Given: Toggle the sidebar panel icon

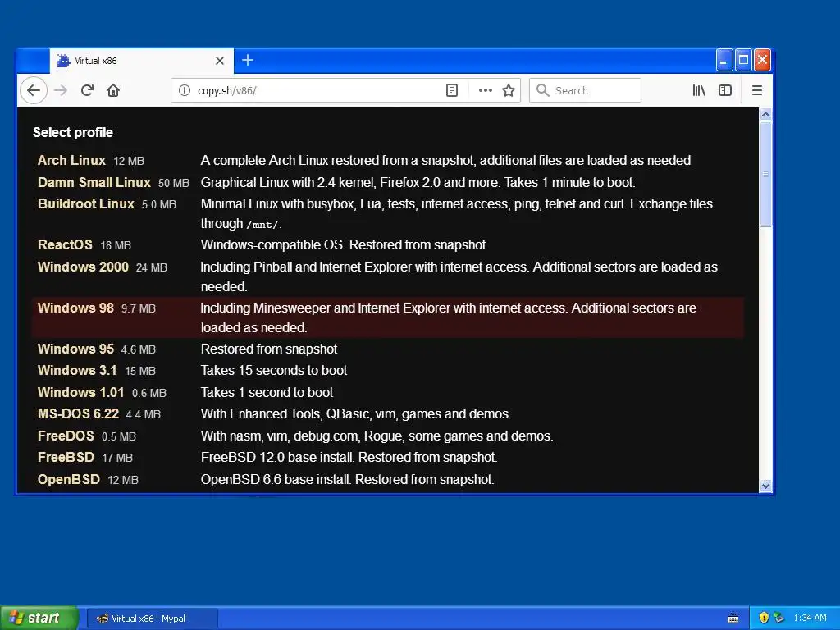Looking at the screenshot, I should click(x=725, y=90).
